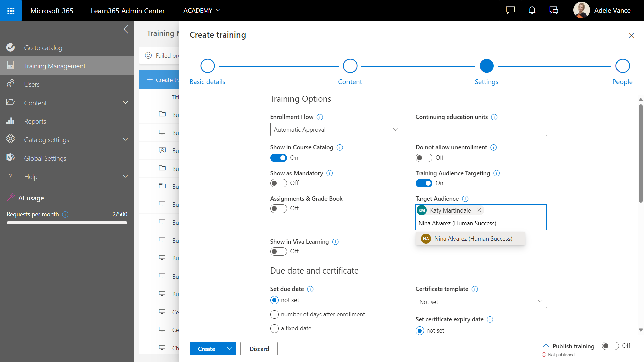The height and width of the screenshot is (362, 644).
Task: Enable the Show as Mandatory toggle
Action: tap(278, 183)
